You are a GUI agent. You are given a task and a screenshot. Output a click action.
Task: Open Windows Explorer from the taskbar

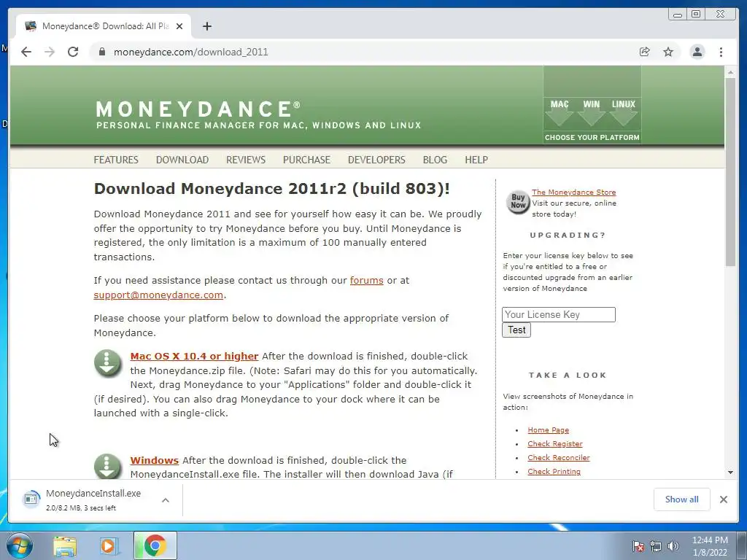[65, 545]
